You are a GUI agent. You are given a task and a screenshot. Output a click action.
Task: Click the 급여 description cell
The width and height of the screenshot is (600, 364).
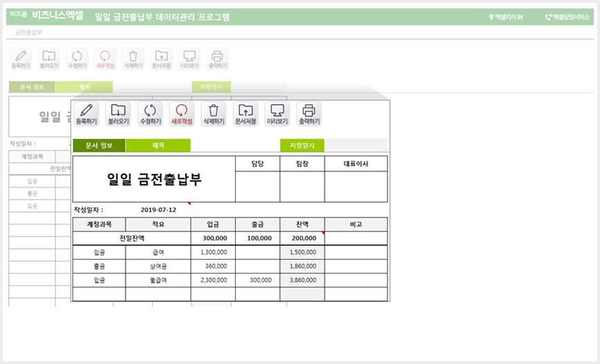point(158,252)
